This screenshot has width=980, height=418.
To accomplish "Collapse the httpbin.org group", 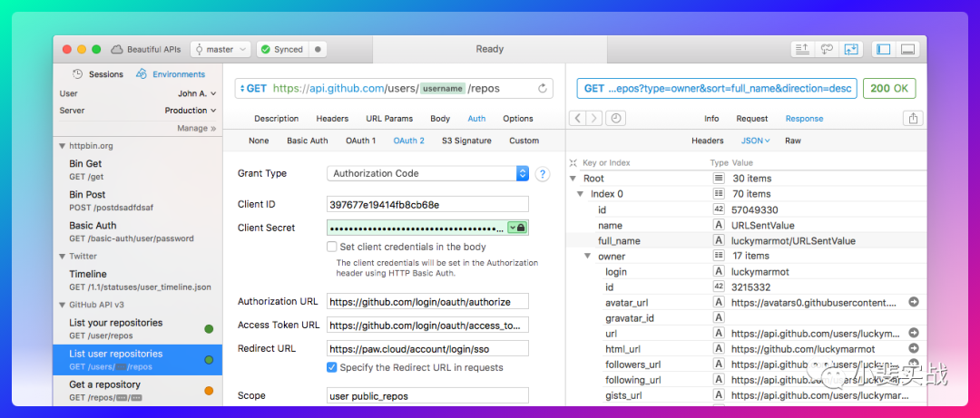I will tap(62, 146).
